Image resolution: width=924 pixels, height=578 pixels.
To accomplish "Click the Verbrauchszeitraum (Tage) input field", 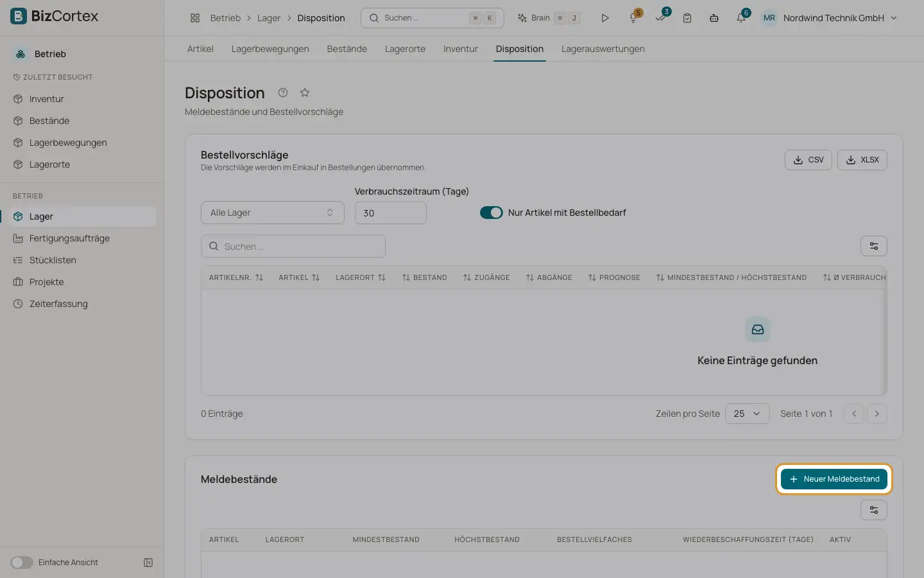I will pyautogui.click(x=391, y=213).
